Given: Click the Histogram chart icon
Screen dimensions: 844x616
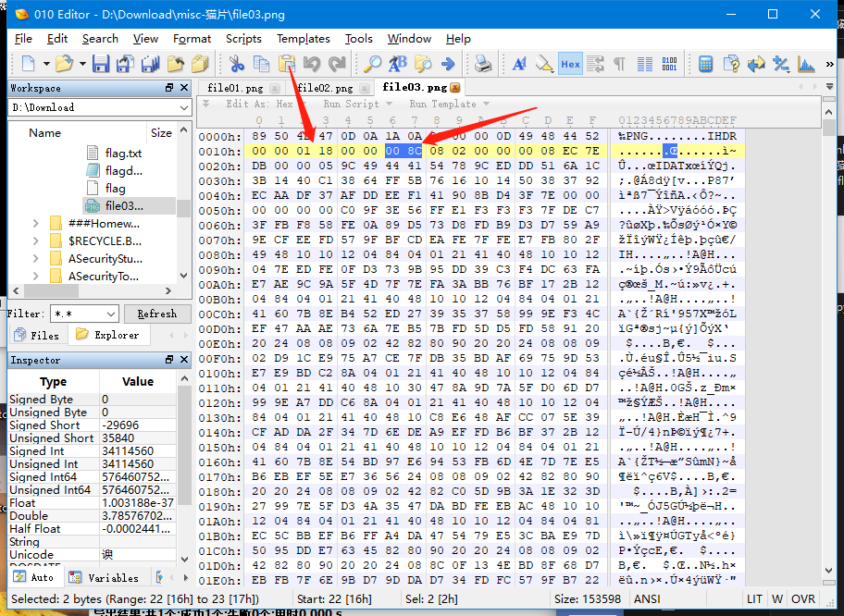Looking at the screenshot, I should click(x=806, y=64).
